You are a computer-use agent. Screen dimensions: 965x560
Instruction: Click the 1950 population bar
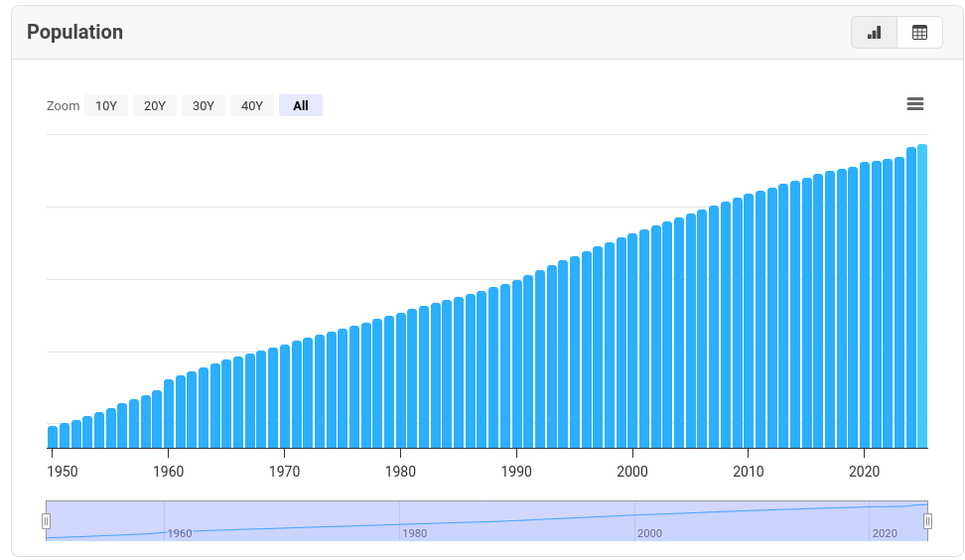pyautogui.click(x=53, y=437)
